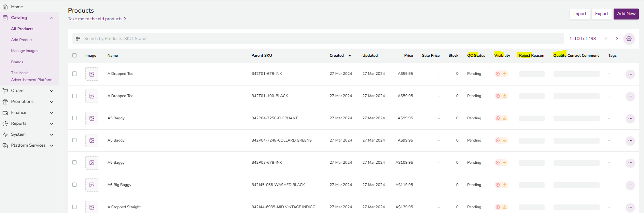Toggle the select all products checkbox
This screenshot has width=644, height=213.
coord(74,55)
